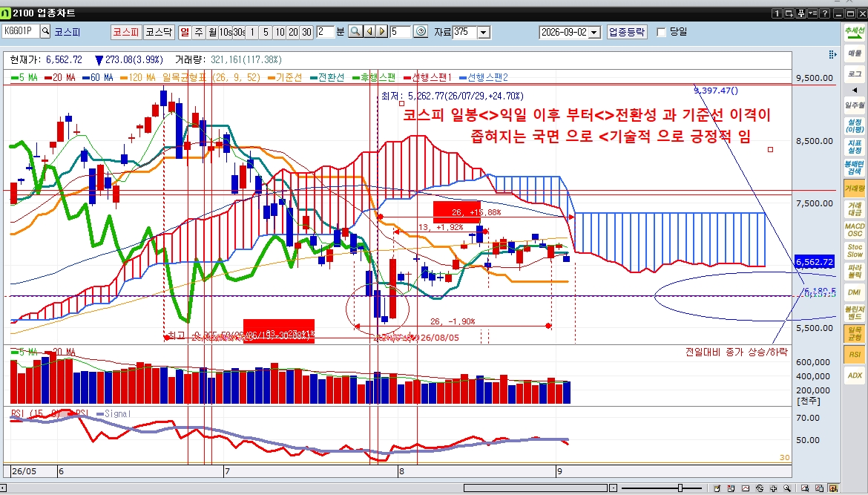Click the window link arrow icon in title bar
The width and height of the screenshot is (868, 495).
pos(789,13)
